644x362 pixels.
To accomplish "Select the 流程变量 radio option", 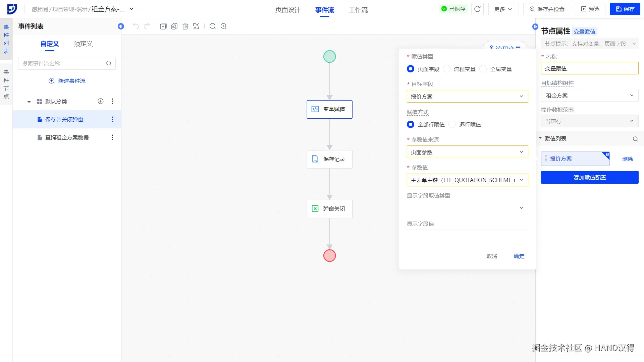I will pos(447,69).
